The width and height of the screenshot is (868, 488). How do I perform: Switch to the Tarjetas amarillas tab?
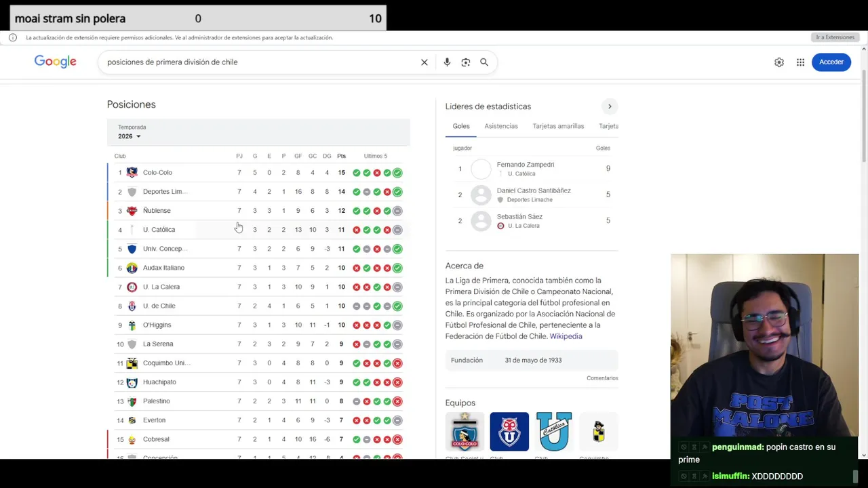pyautogui.click(x=558, y=126)
